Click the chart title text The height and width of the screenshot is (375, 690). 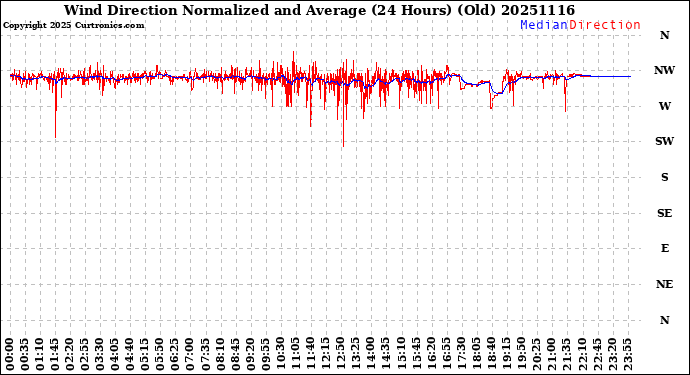pyautogui.click(x=319, y=10)
